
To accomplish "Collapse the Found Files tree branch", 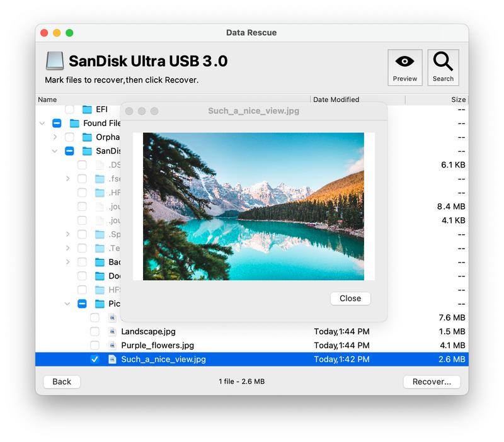I will (41, 123).
